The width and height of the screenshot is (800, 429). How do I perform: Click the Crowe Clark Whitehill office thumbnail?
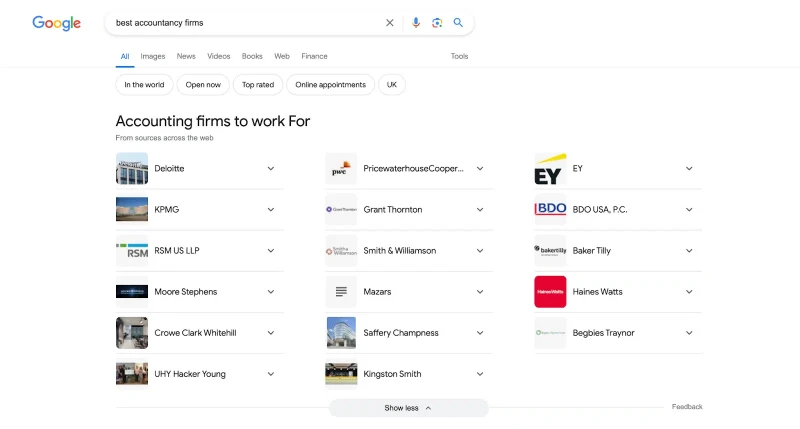tap(132, 333)
